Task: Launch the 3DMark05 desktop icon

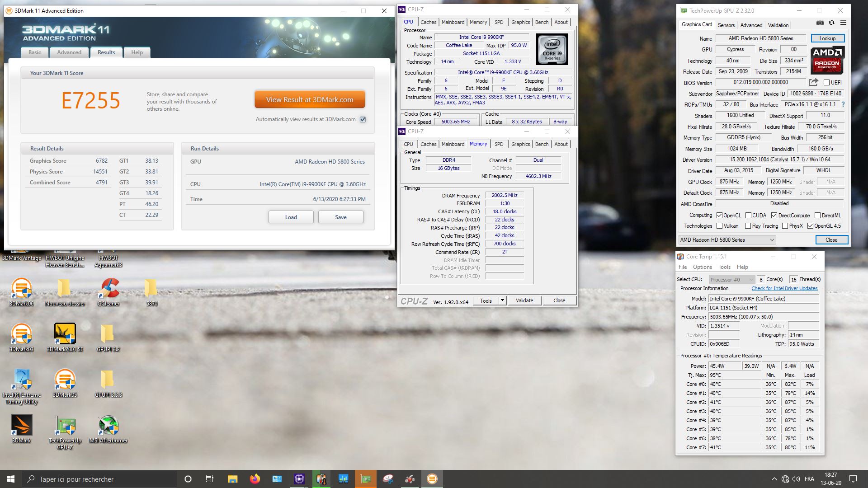Action: [65, 383]
